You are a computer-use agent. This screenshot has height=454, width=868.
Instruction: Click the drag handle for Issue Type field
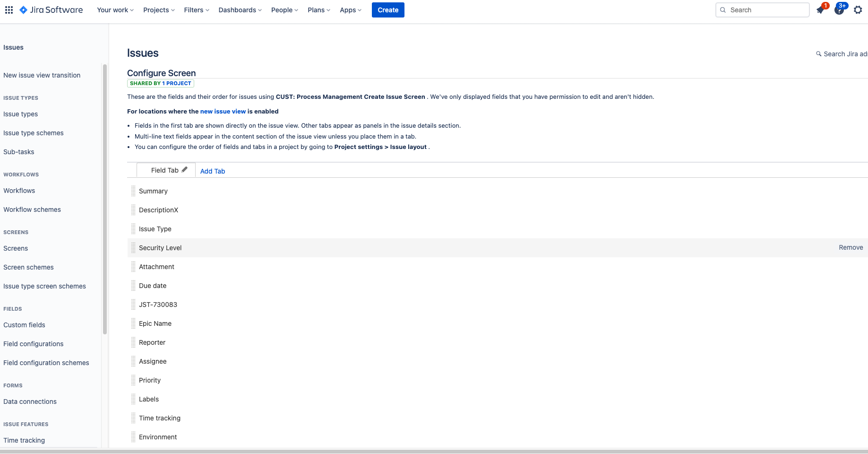pos(133,229)
